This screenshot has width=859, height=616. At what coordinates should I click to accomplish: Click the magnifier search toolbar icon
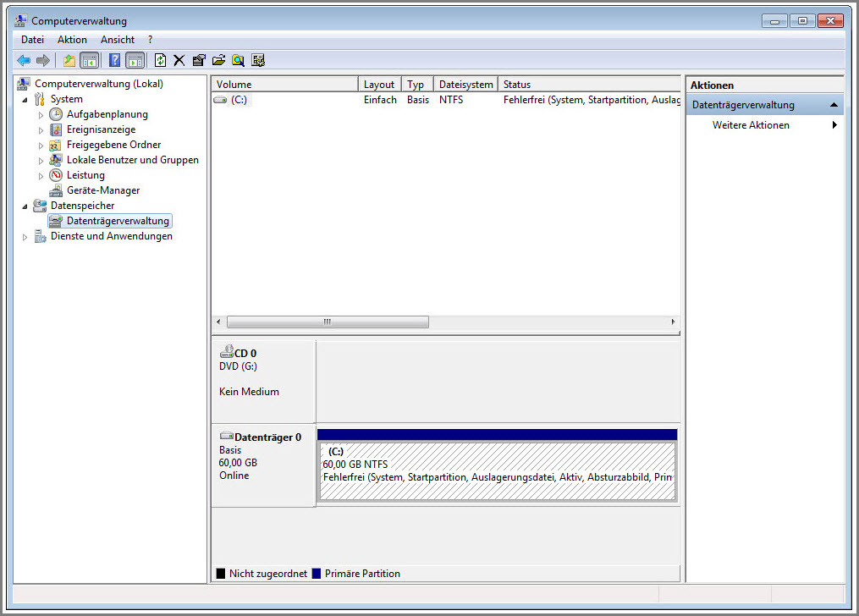239,60
